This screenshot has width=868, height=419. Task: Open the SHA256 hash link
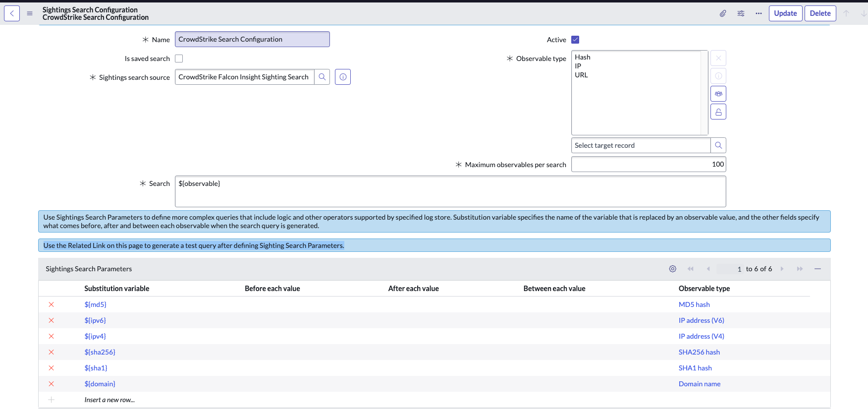[x=699, y=352]
